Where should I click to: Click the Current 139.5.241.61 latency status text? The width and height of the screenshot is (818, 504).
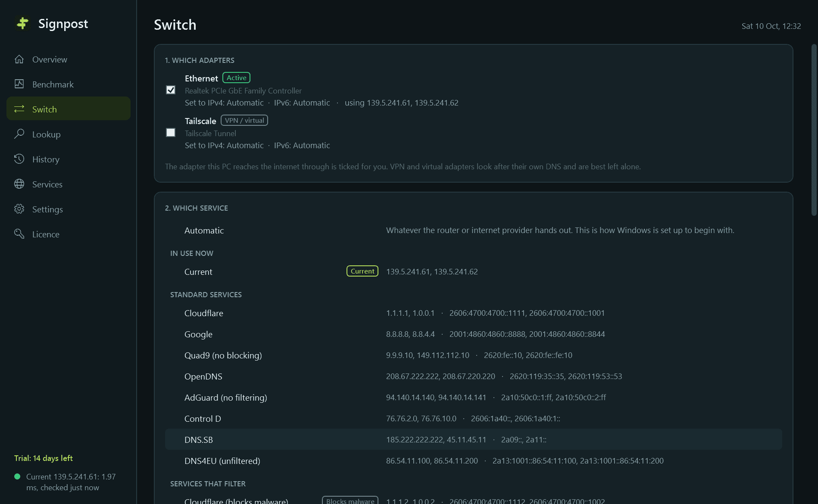click(x=71, y=482)
